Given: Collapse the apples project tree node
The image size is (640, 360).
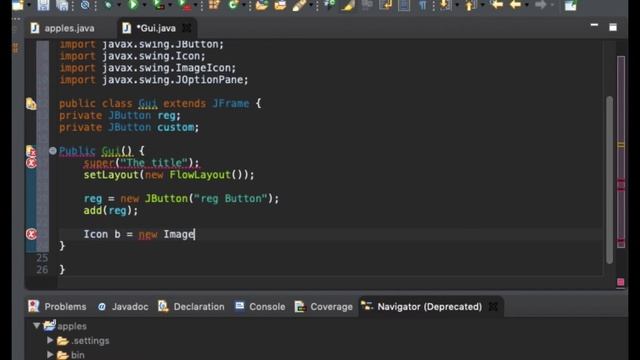Looking at the screenshot, I should 36,326.
